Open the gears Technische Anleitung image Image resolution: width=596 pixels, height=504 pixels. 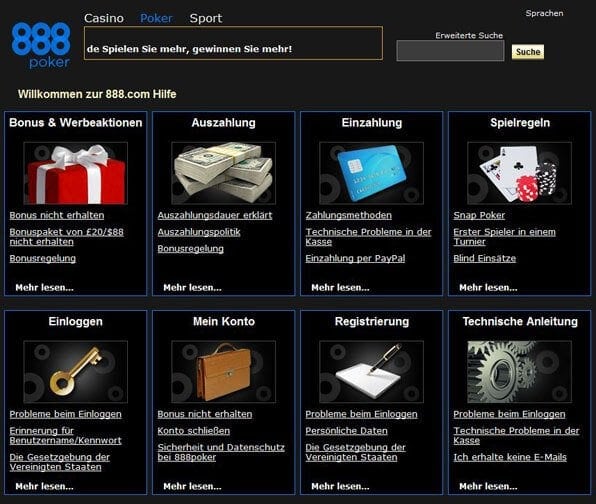tap(519, 372)
